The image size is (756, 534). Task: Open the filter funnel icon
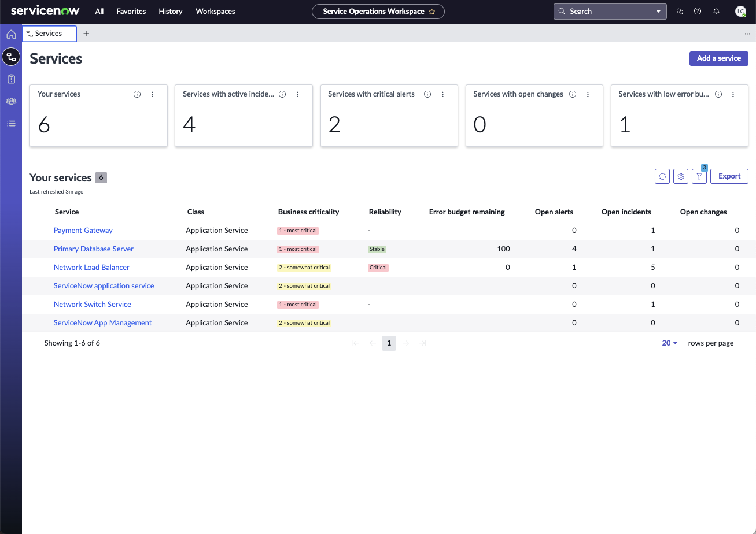[x=699, y=176]
